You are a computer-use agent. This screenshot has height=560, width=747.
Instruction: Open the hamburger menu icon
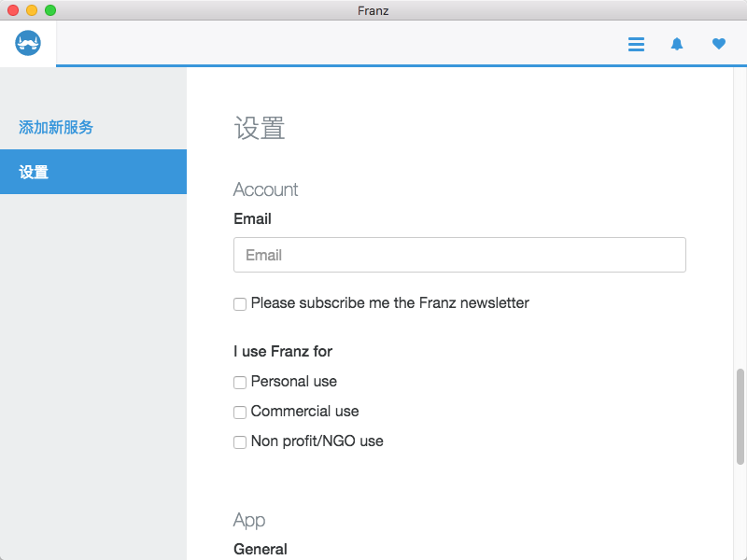pos(636,44)
